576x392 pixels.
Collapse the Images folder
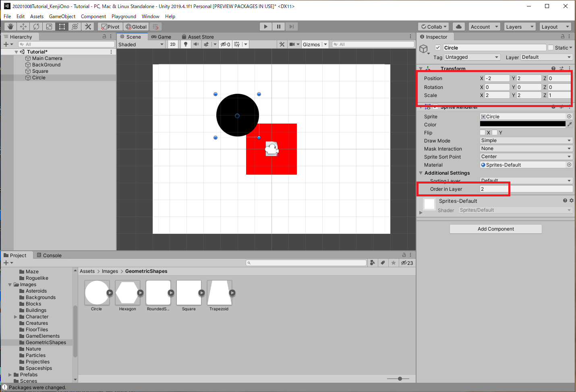tap(10, 285)
